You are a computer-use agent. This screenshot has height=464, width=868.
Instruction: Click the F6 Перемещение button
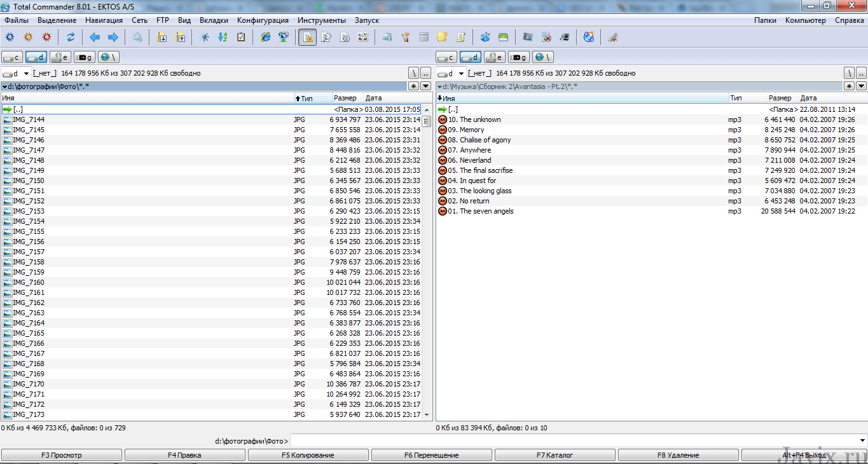pyautogui.click(x=432, y=455)
